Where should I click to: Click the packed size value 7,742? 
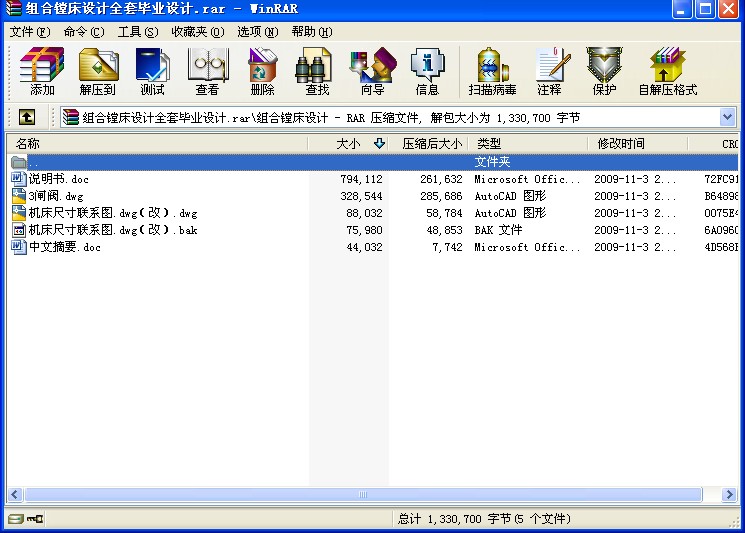(448, 247)
